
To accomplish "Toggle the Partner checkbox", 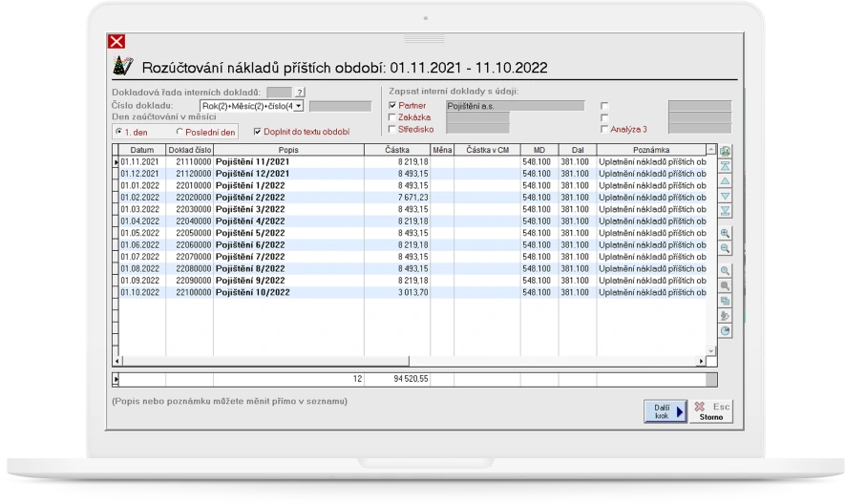I will 392,105.
